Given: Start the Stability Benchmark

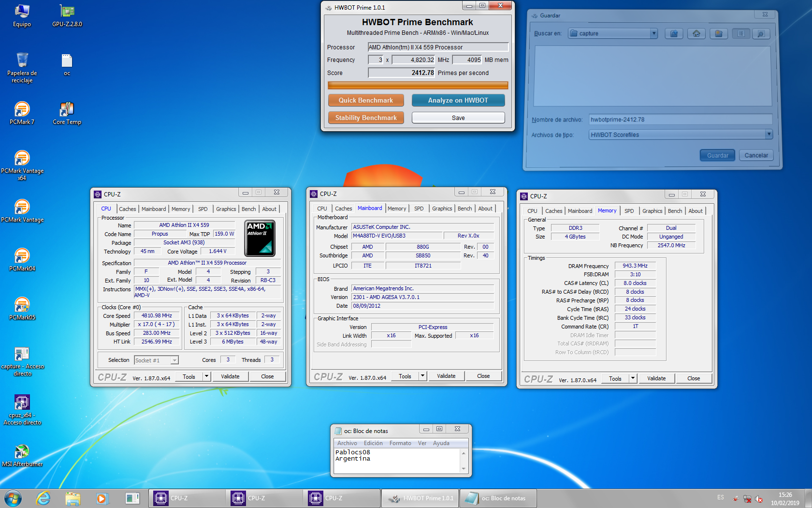Looking at the screenshot, I should (x=366, y=118).
